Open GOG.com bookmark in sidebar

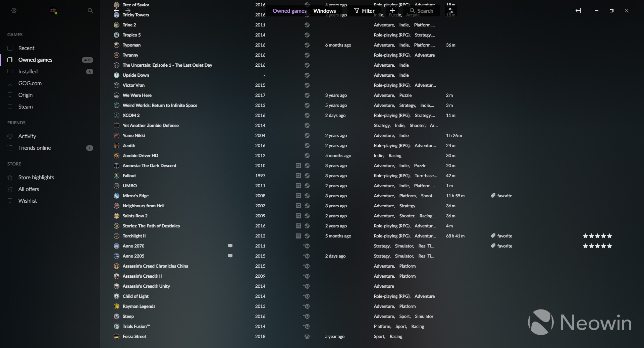(x=50, y=83)
